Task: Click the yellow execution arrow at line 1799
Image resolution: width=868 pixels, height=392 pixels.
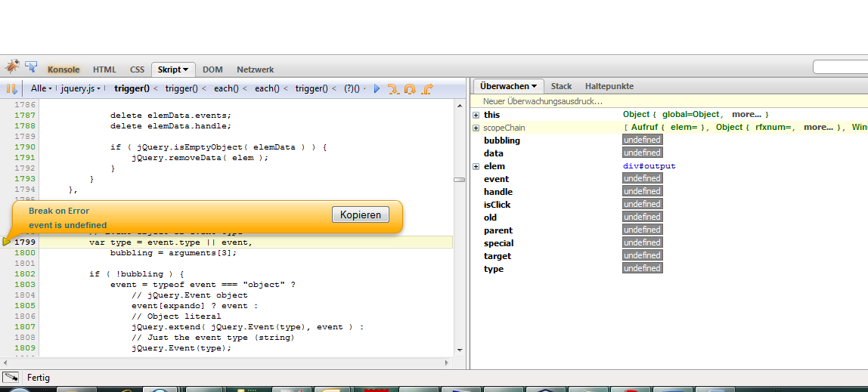Action: pyautogui.click(x=8, y=242)
